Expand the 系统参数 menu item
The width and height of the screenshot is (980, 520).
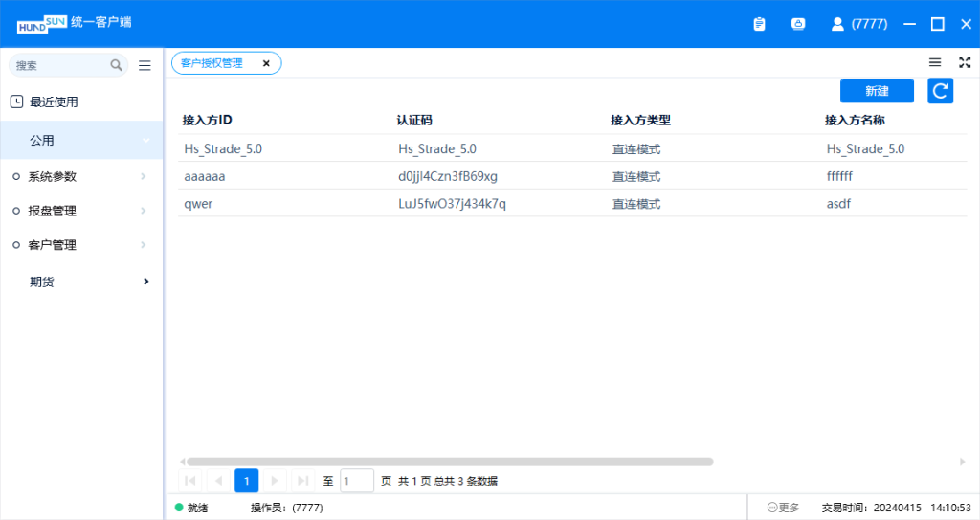tap(81, 176)
